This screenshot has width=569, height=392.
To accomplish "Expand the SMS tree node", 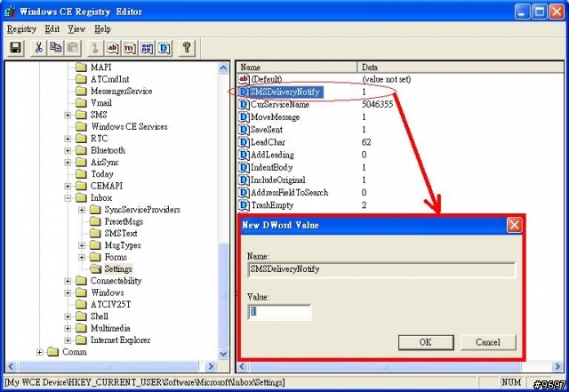I will 68,115.
